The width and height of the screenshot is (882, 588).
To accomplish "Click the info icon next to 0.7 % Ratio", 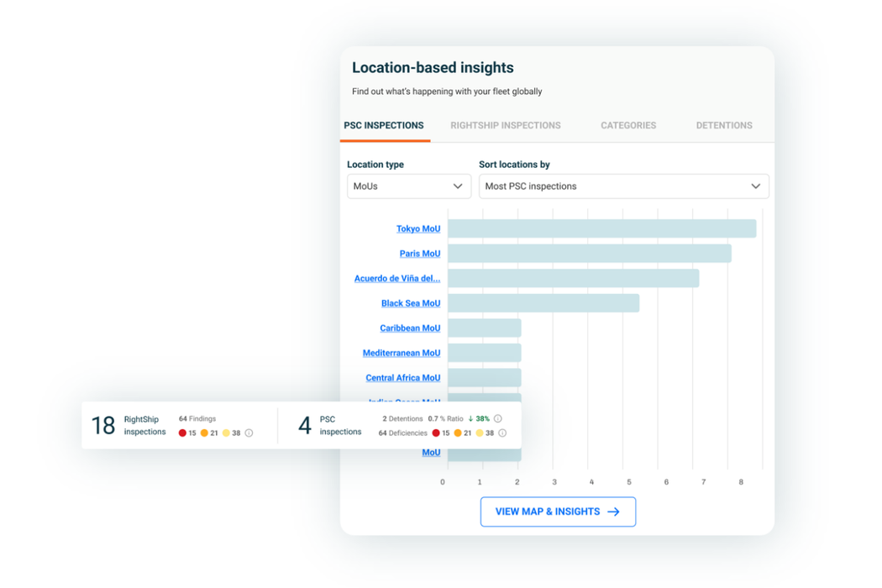I will point(497,417).
